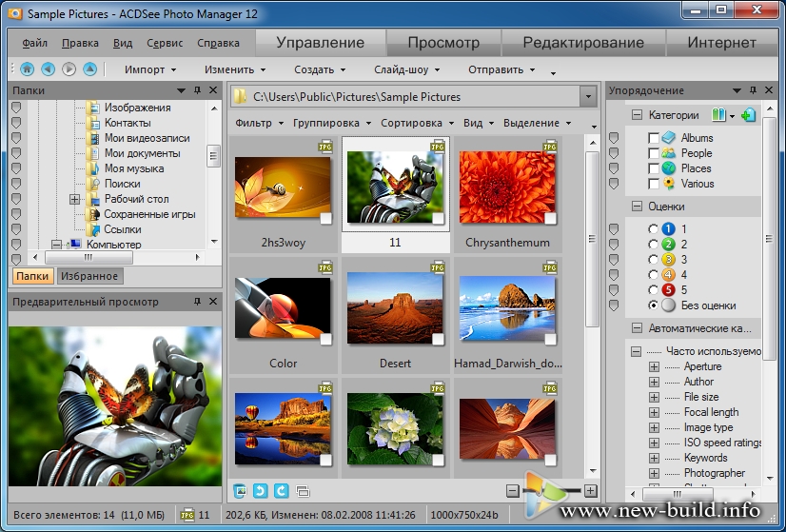The image size is (786, 532).
Task: Go up one folder with up arrow icon
Action: (89, 69)
